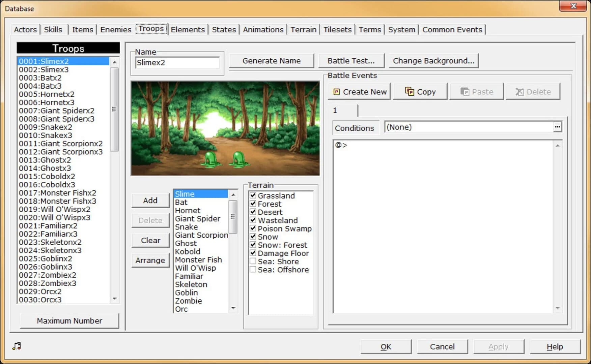Click Change Background for the troop

[433, 61]
